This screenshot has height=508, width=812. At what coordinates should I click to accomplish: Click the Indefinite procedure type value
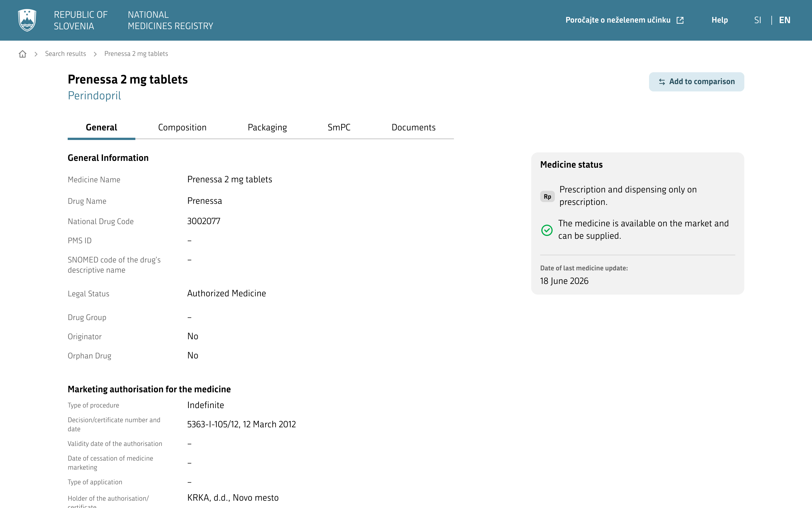(205, 405)
